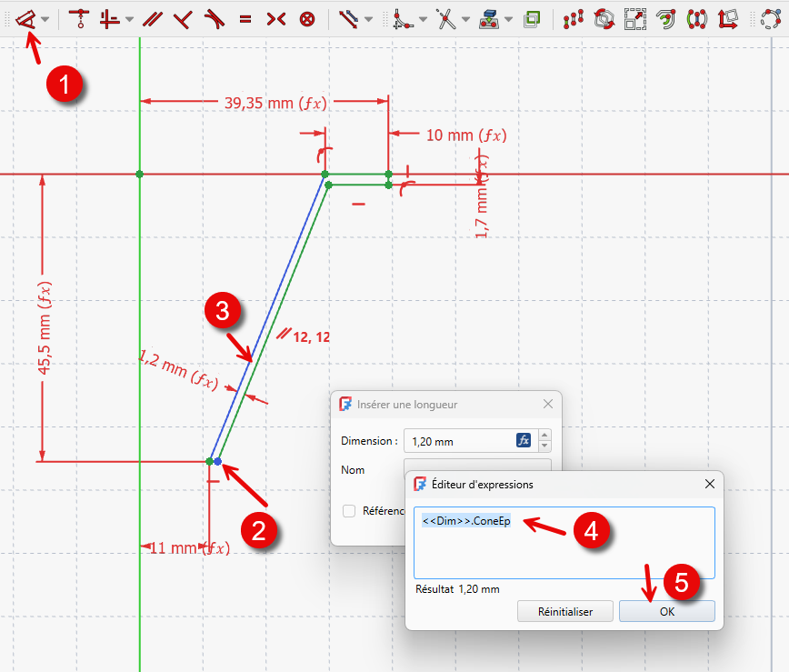Screen dimensions: 789x672
Task: Expand the Horizontal/Vertical constraint dropdown
Action: coord(129,19)
